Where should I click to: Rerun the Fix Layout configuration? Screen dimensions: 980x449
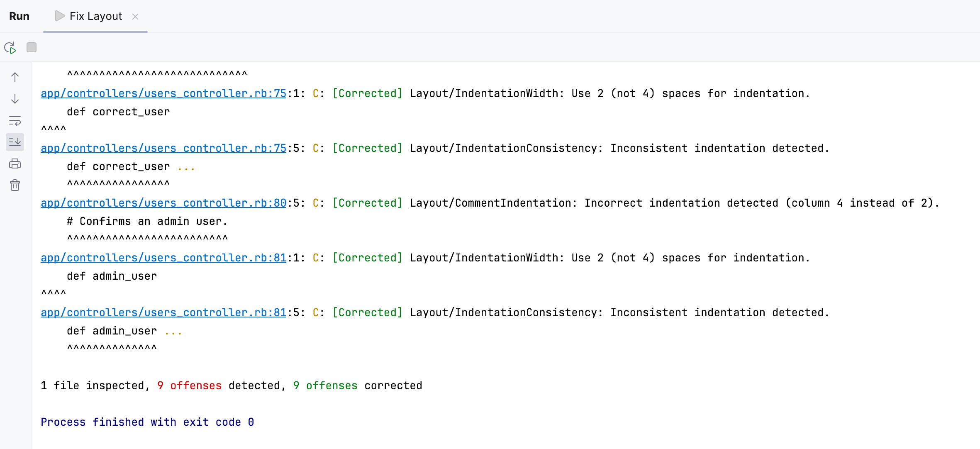point(10,47)
